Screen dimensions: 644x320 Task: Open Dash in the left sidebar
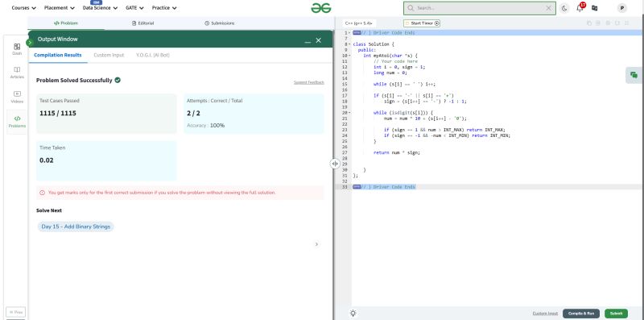point(17,49)
